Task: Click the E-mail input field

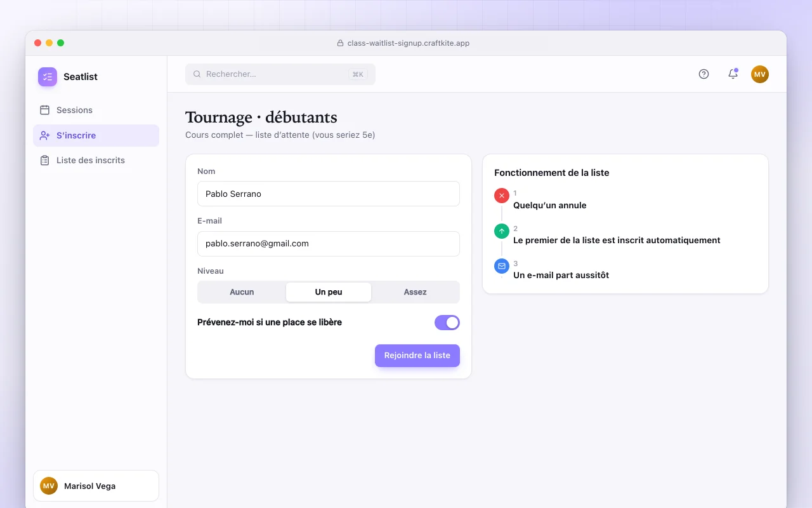Action: [329, 244]
